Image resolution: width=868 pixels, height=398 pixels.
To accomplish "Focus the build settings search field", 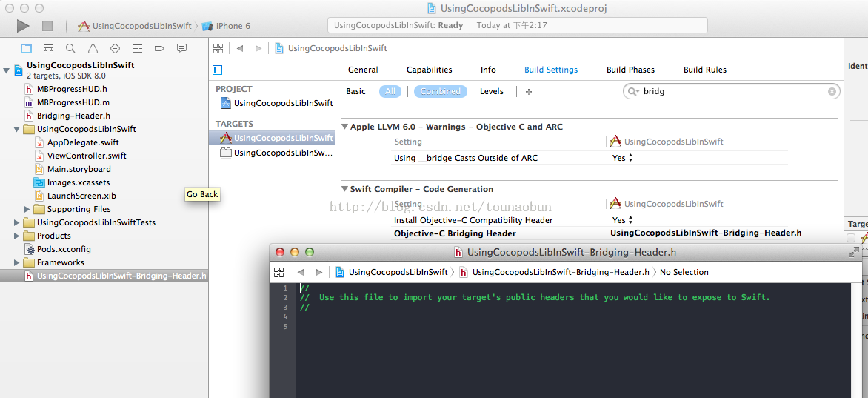I will [x=732, y=91].
